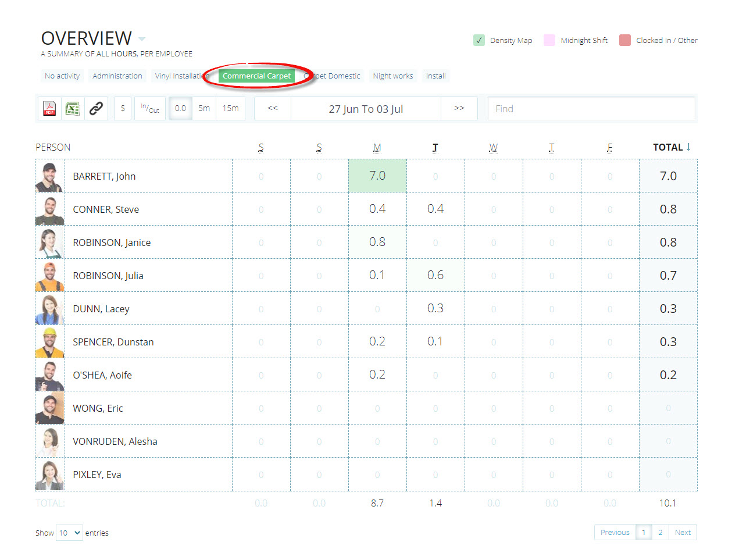Open the Show entries dropdown
This screenshot has height=560, width=732.
(69, 533)
